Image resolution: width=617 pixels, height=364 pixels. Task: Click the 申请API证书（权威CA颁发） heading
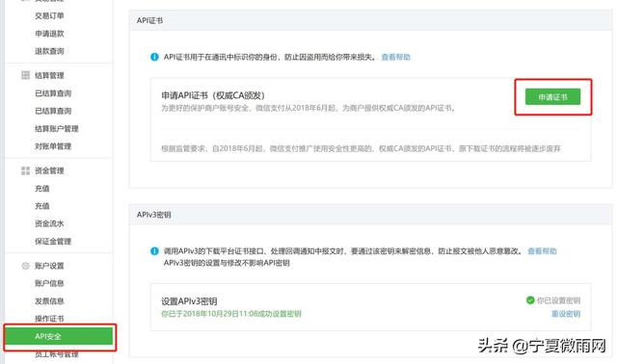tap(213, 95)
